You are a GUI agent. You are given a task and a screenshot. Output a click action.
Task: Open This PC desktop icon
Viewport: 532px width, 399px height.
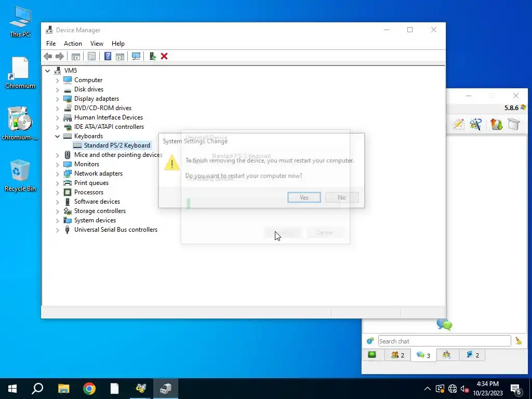(x=20, y=22)
